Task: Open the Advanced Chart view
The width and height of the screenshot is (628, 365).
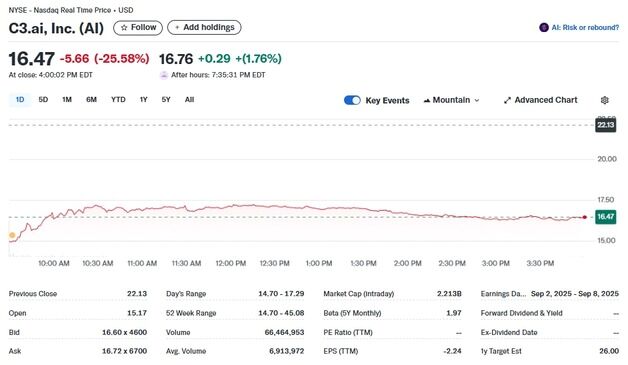Action: coord(540,100)
